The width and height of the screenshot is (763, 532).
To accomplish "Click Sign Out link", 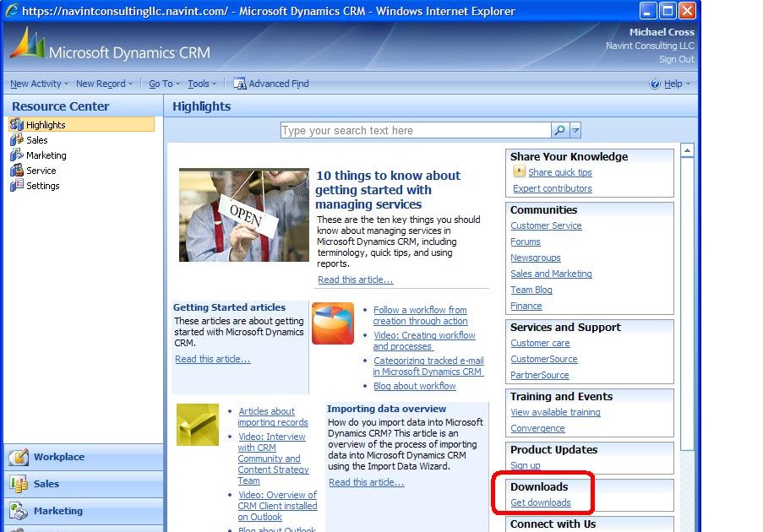I will click(676, 59).
